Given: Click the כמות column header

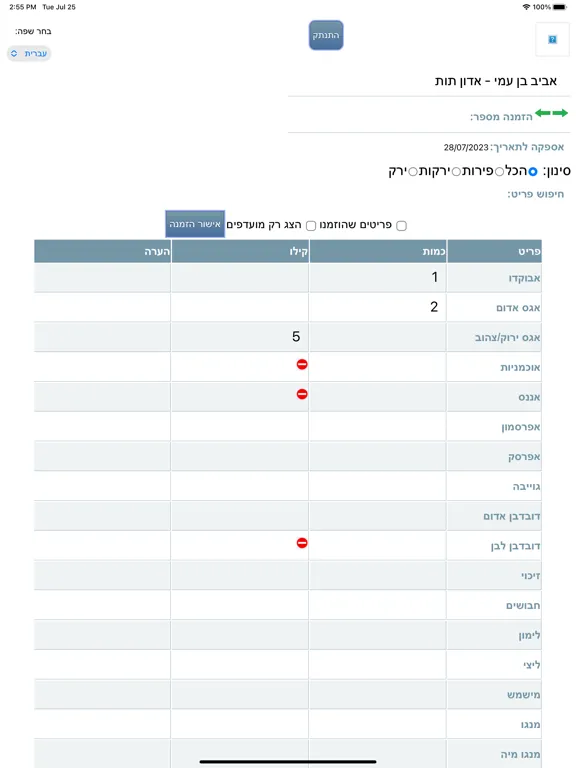Looking at the screenshot, I should pos(378,251).
